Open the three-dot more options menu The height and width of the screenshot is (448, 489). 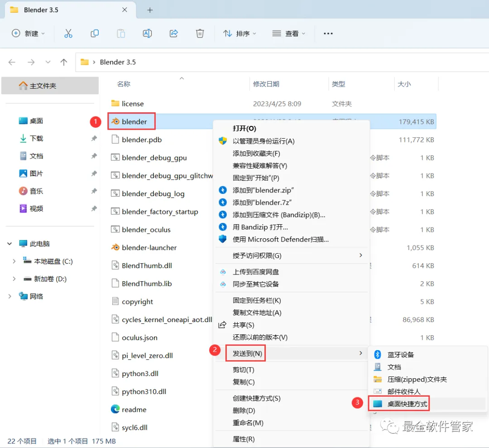click(x=328, y=34)
